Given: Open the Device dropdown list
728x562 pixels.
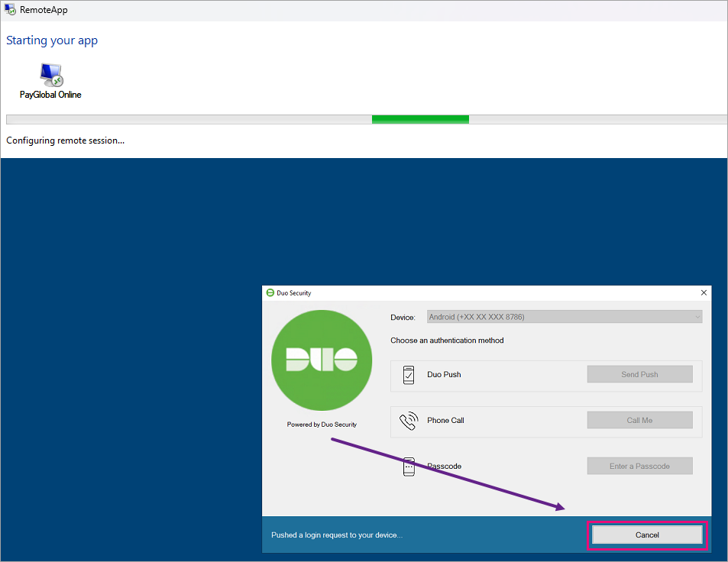Looking at the screenshot, I should click(x=564, y=317).
